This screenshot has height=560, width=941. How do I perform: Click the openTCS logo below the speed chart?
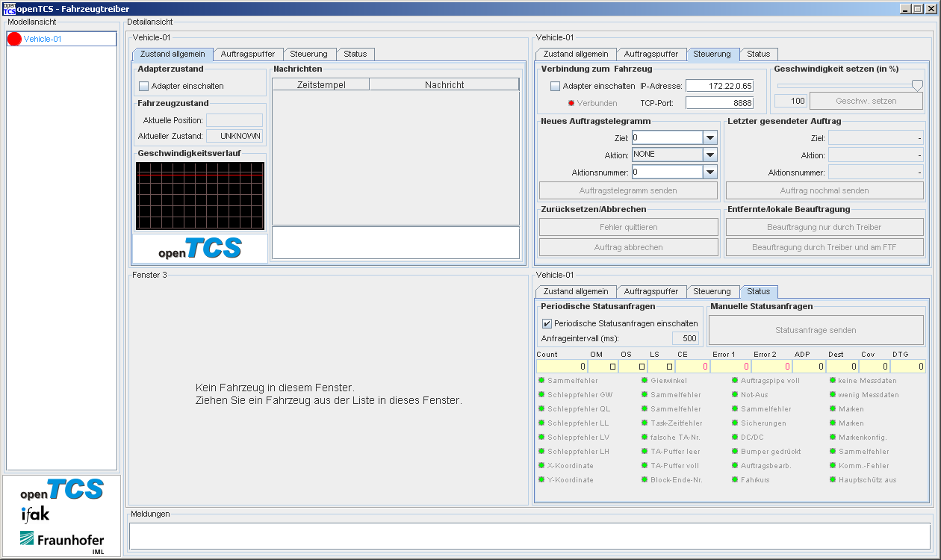pyautogui.click(x=199, y=249)
